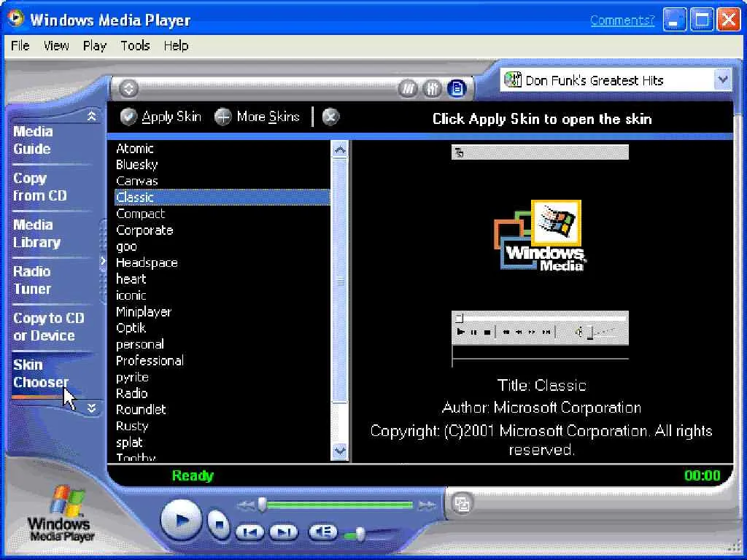
Task: Select the Corporate skin
Action: (222, 230)
